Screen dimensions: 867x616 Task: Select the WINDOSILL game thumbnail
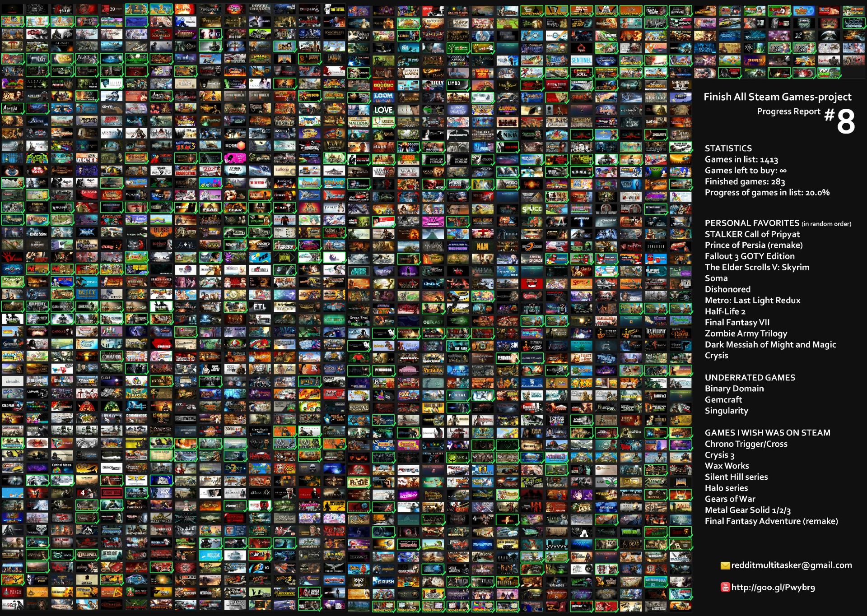coord(655,581)
